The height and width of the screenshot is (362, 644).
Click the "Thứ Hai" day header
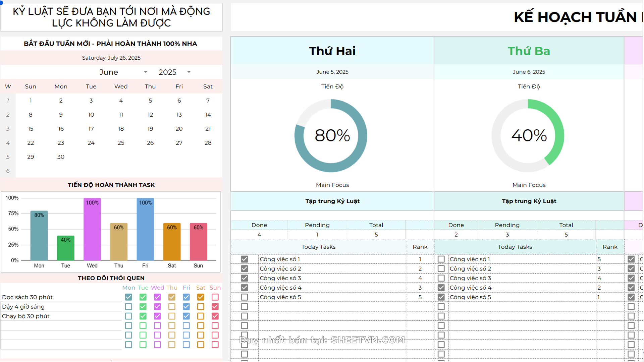click(332, 51)
